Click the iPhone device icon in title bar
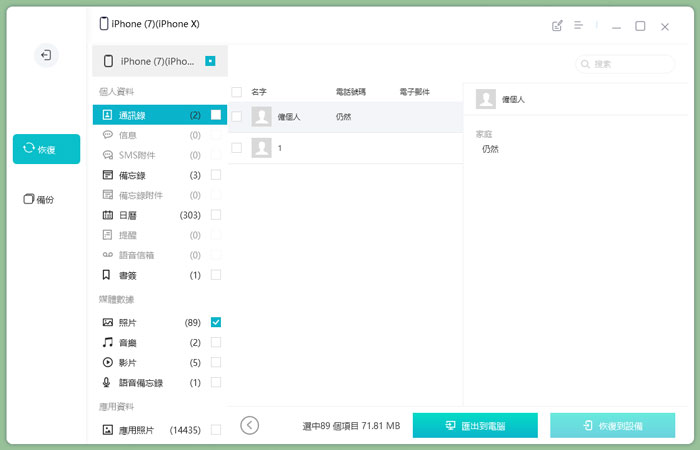 (x=104, y=24)
